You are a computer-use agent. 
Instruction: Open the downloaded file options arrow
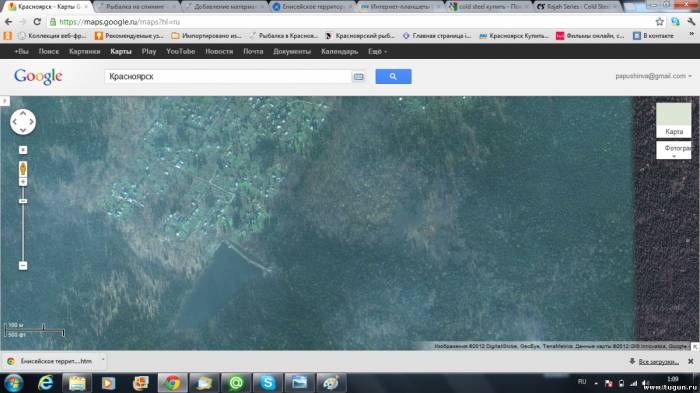(103, 360)
